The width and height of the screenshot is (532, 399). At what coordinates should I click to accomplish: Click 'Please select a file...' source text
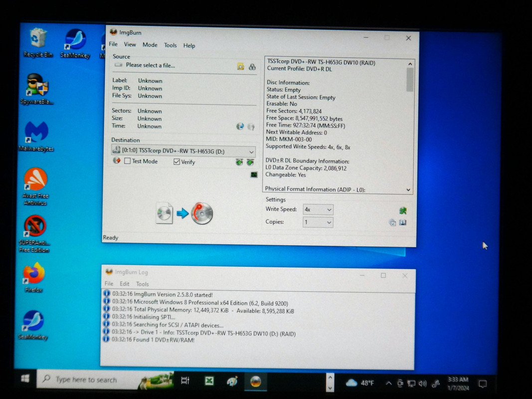pos(151,65)
